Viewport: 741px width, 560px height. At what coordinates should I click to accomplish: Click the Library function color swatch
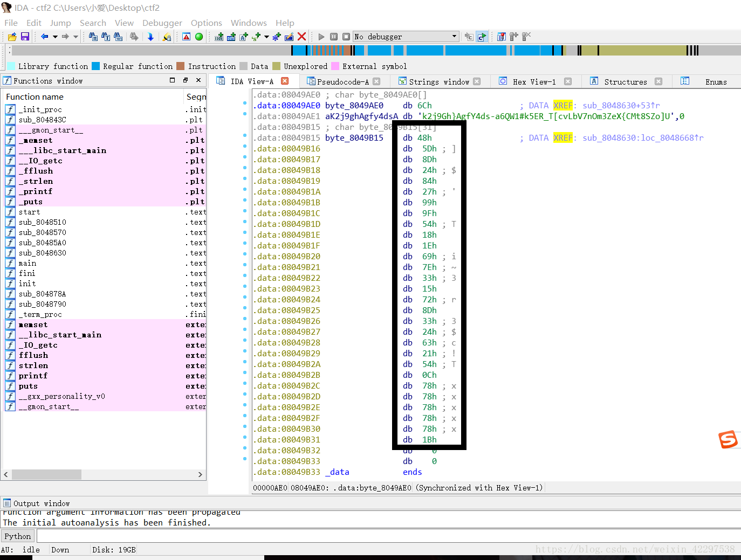(x=11, y=66)
